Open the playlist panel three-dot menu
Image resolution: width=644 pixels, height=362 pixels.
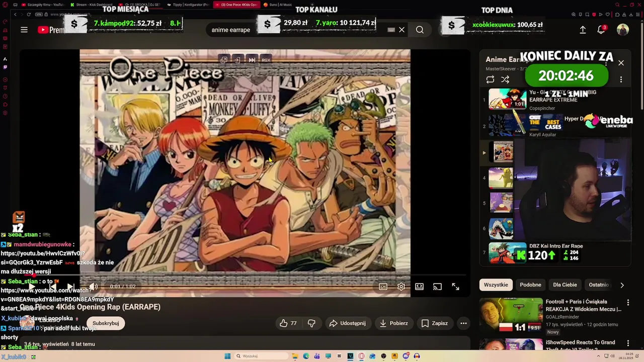(621, 79)
